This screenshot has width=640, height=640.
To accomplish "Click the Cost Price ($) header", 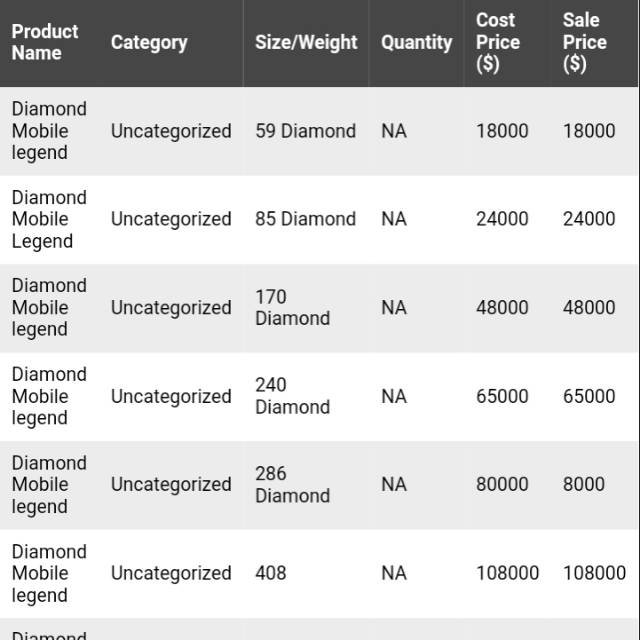I will click(497, 42).
